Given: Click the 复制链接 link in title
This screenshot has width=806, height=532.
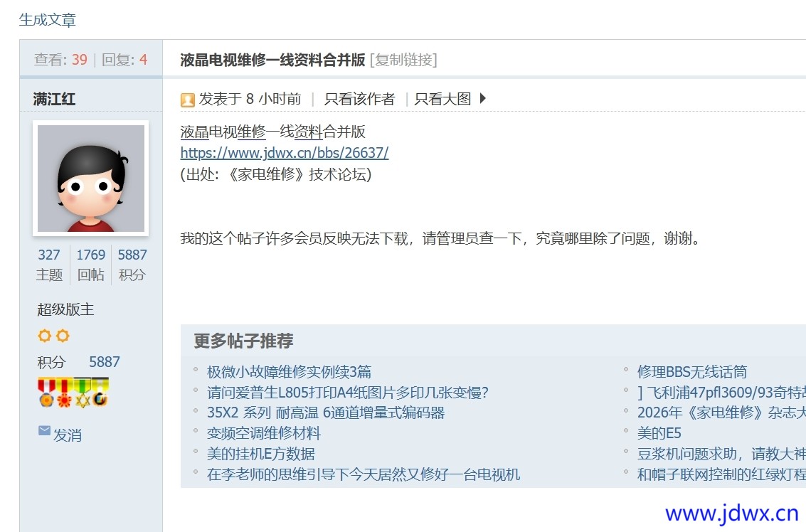Looking at the screenshot, I should 403,60.
